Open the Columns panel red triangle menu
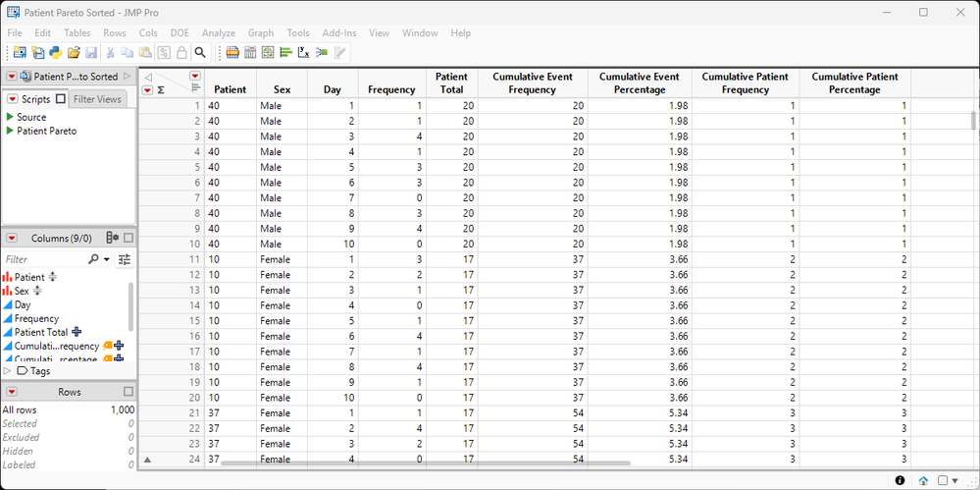The width and height of the screenshot is (980, 490). click(12, 238)
